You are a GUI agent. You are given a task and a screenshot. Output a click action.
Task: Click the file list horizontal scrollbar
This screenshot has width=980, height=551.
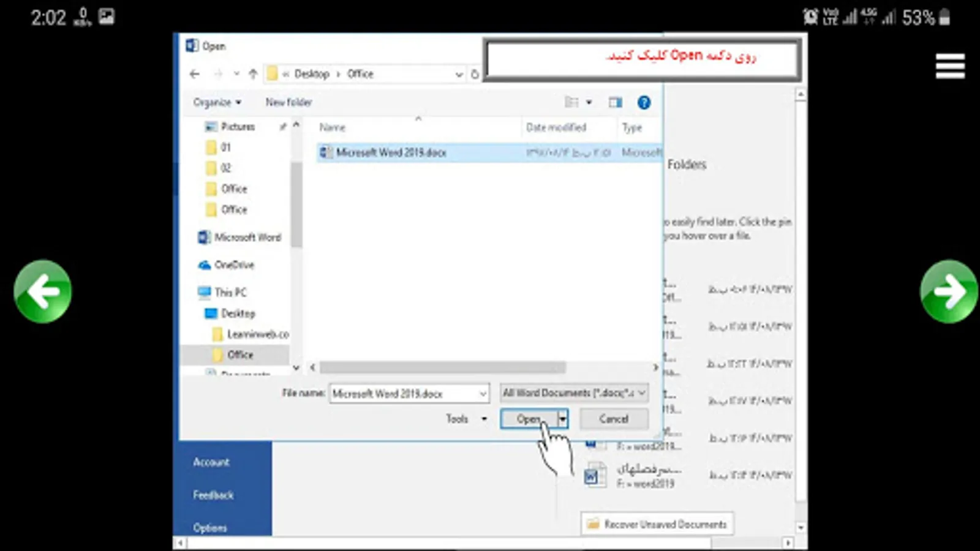pos(442,367)
